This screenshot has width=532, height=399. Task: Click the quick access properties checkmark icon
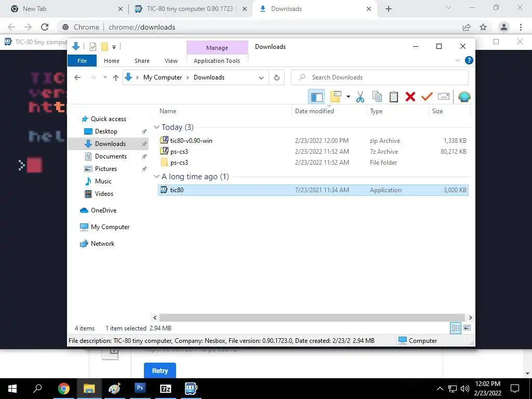(x=93, y=47)
